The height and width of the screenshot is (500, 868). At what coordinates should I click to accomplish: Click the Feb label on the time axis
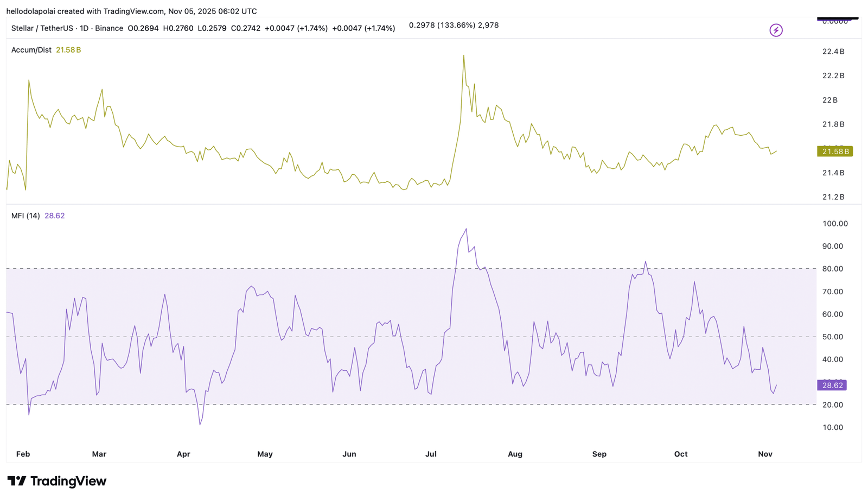(x=23, y=454)
